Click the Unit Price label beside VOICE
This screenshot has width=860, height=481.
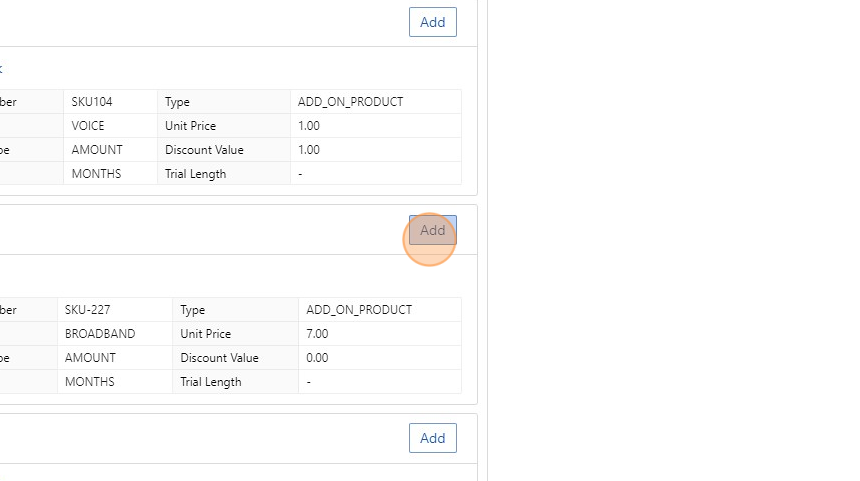point(190,126)
